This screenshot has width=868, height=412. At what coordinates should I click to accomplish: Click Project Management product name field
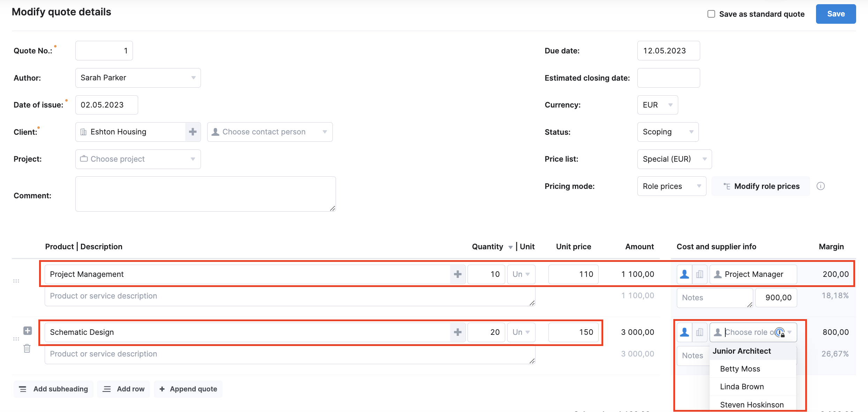click(247, 274)
